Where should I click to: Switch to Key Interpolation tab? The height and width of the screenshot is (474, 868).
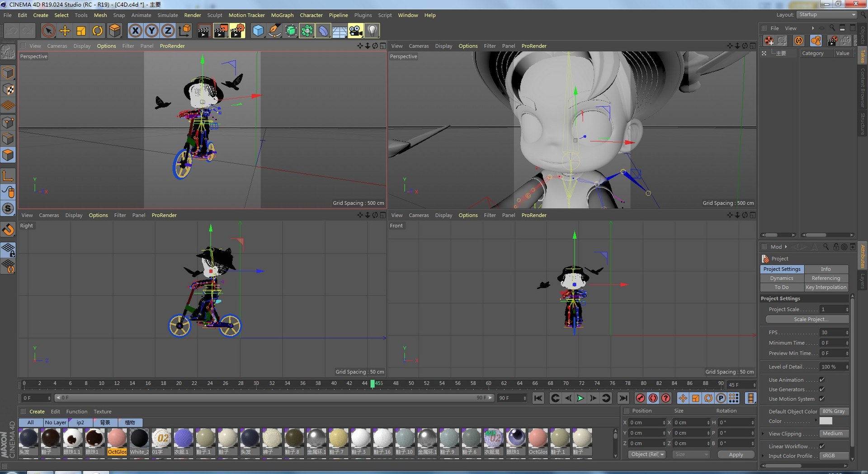(826, 287)
